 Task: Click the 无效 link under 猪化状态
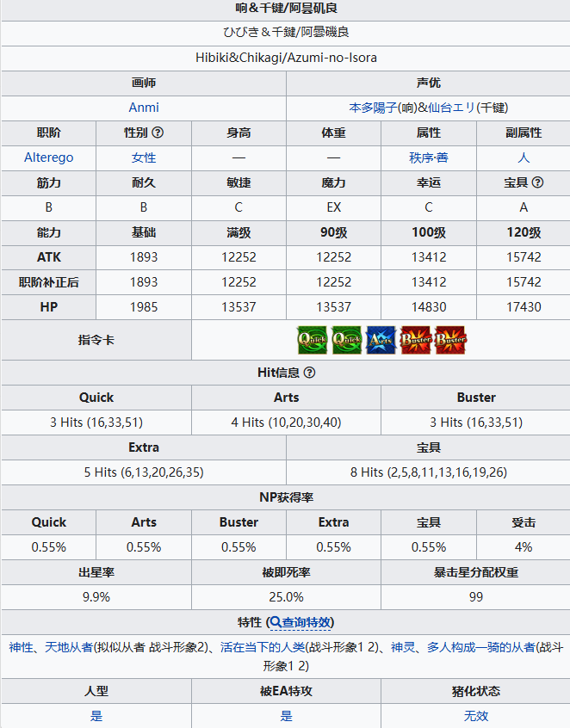click(475, 716)
